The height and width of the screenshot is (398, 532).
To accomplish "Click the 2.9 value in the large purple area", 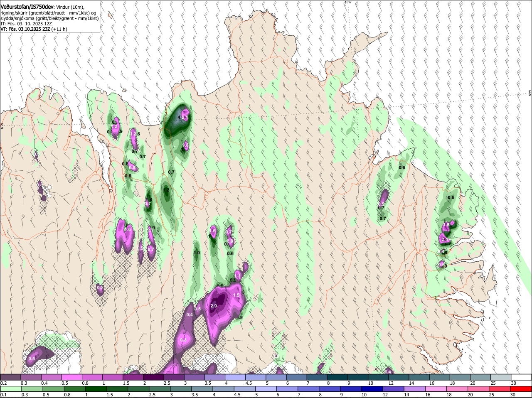I will [214, 306].
